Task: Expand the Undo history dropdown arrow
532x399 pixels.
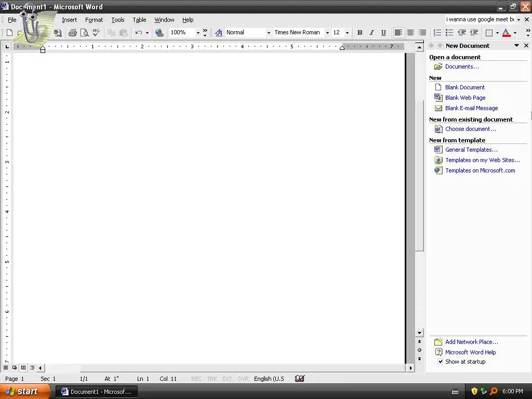Action: coord(147,33)
